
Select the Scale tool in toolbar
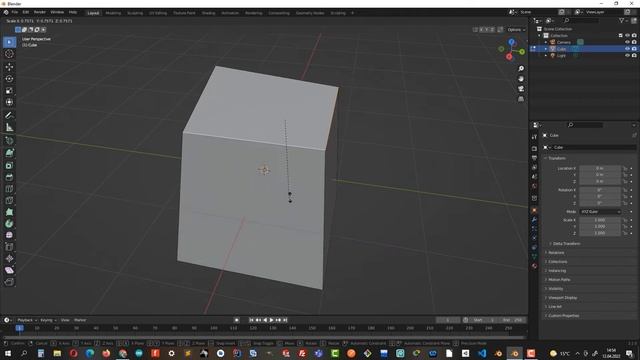pos(9,90)
